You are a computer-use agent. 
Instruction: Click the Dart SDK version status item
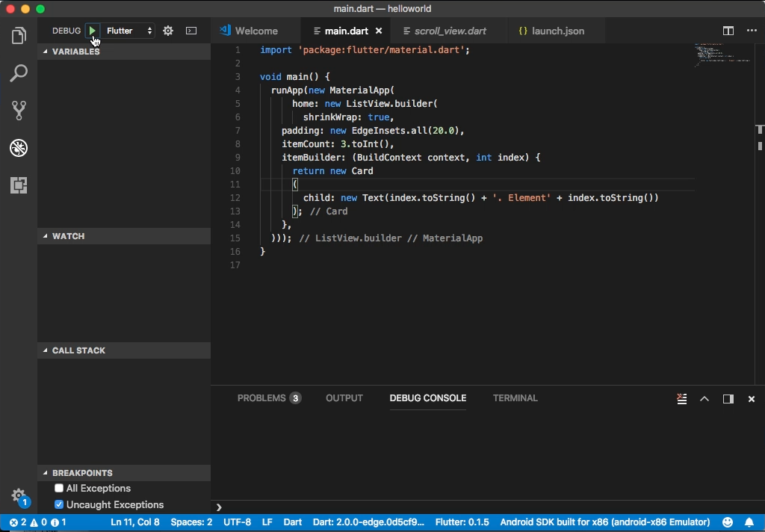click(x=368, y=522)
